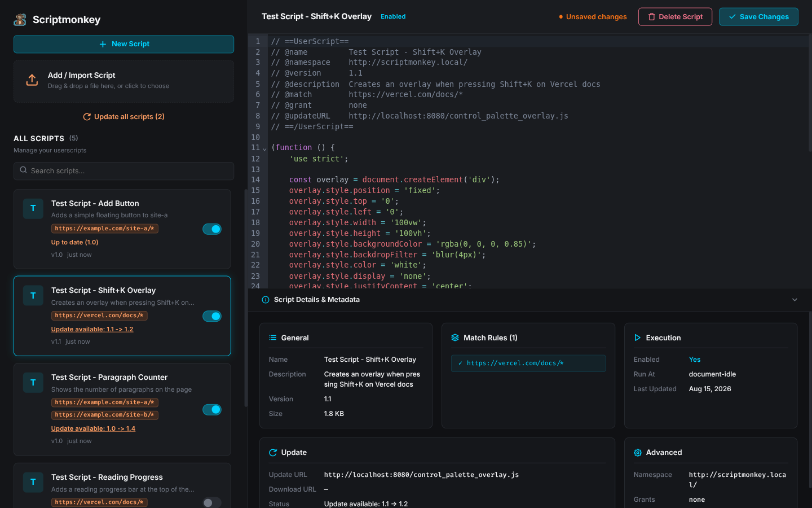This screenshot has height=508, width=812.
Task: Click the T avatar of Add Button script
Action: pos(33,208)
